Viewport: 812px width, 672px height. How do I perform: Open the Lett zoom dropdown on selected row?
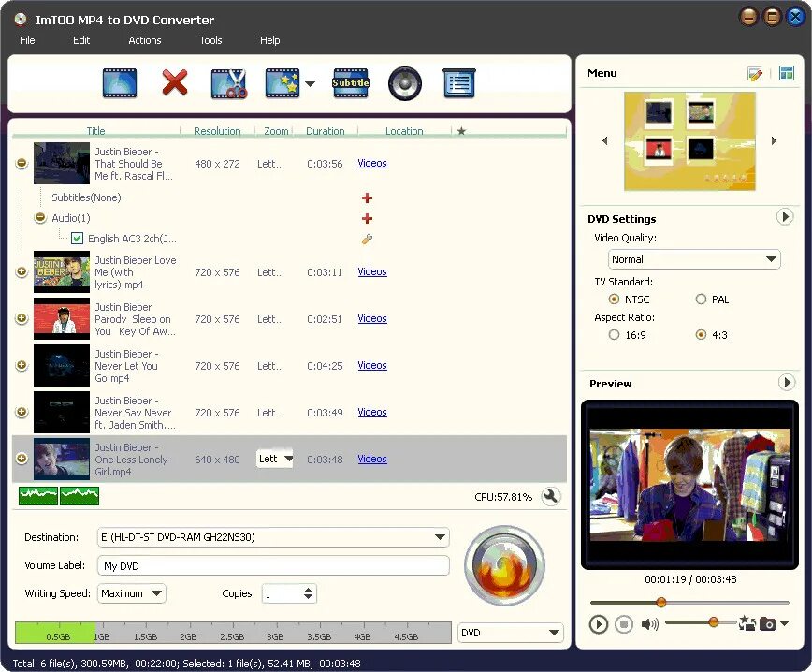pyautogui.click(x=275, y=459)
